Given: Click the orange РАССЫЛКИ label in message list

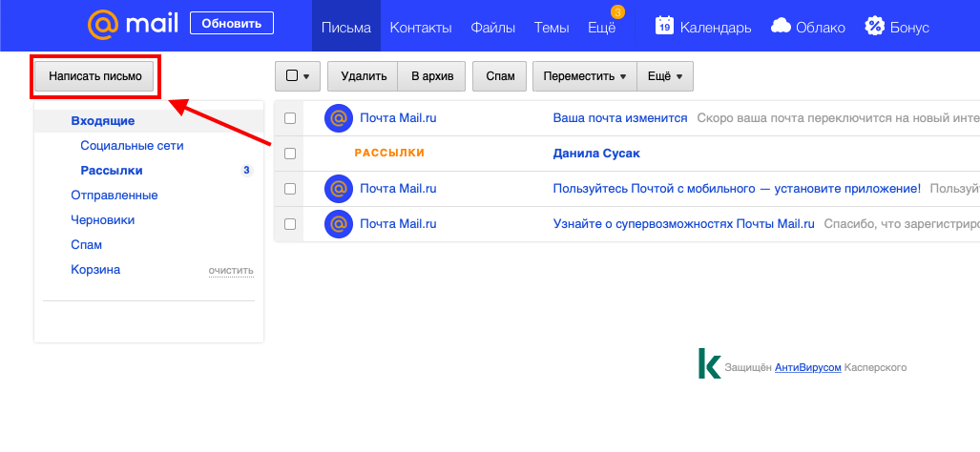Looking at the screenshot, I should point(389,153).
